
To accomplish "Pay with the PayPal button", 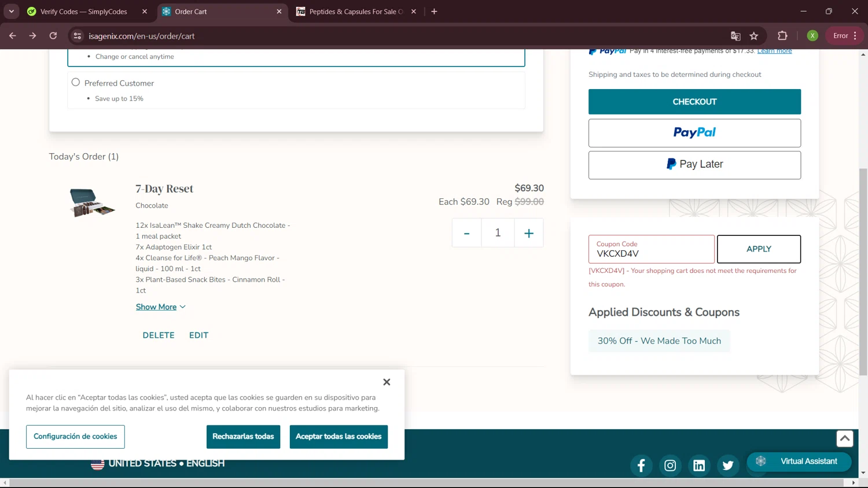I will click(x=694, y=133).
